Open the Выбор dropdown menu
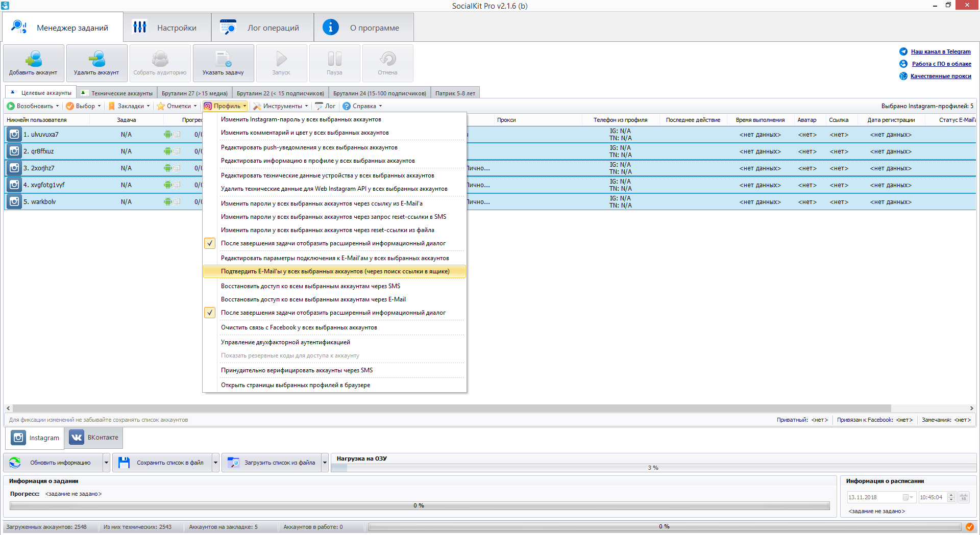The height and width of the screenshot is (535, 980). [84, 106]
